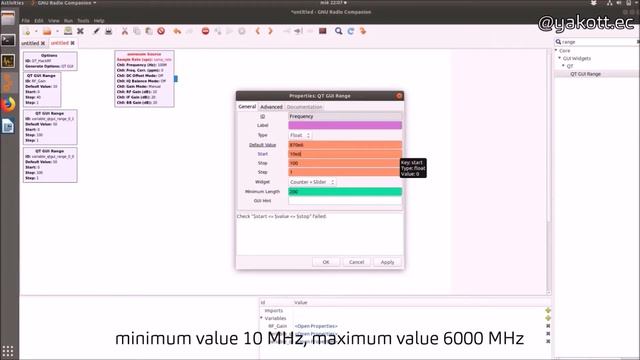Click the purple Label input field
640x360 pixels.
345,125
